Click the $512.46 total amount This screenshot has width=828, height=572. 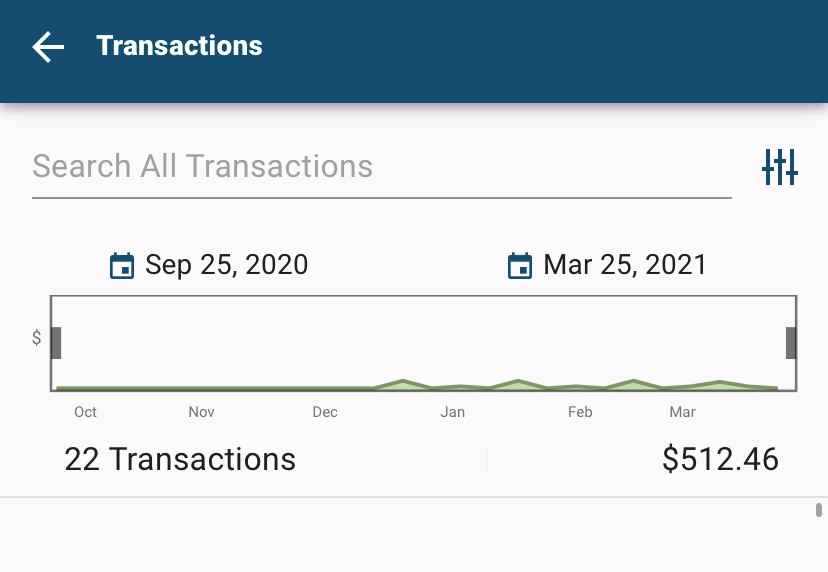click(720, 458)
